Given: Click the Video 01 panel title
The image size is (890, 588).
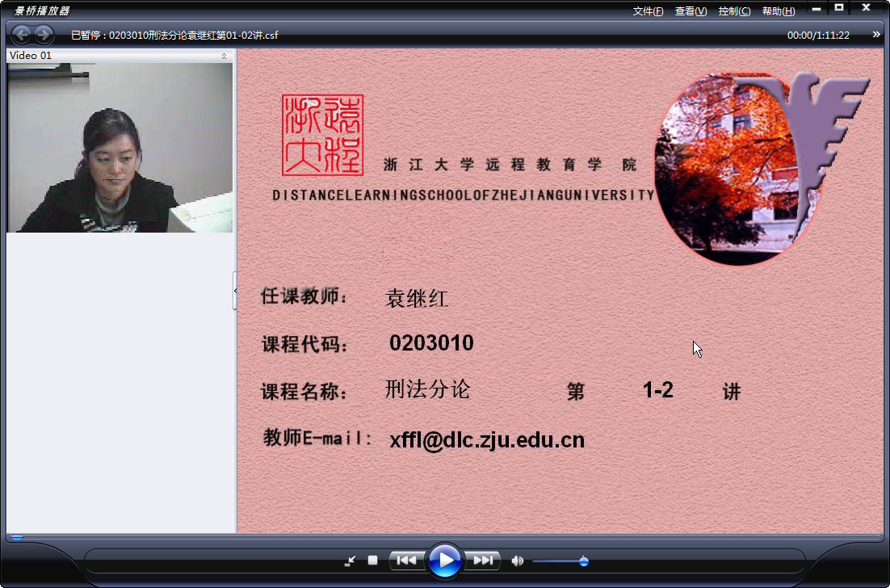Looking at the screenshot, I should tap(31, 55).
